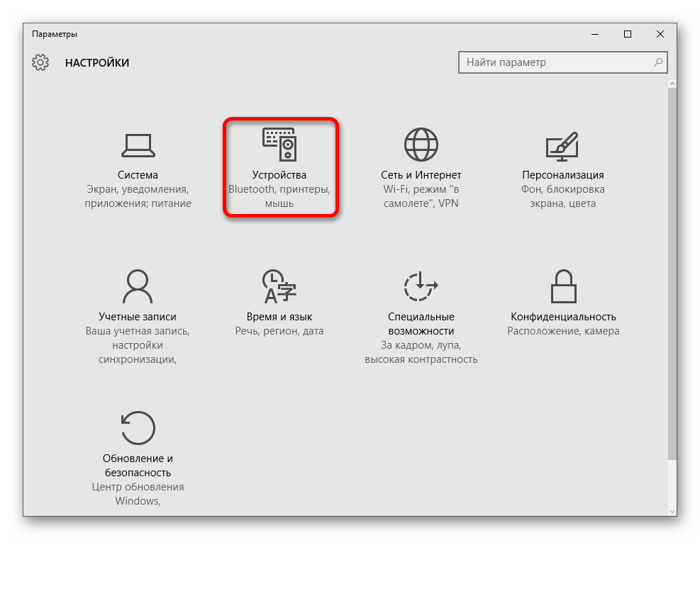This screenshot has width=700, height=596.
Task: Click the Центр обновления Windows description
Action: 138,494
